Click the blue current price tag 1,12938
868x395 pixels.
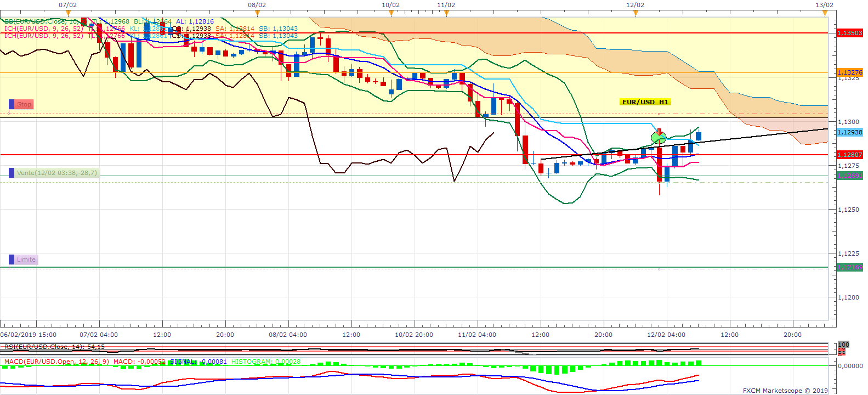click(850, 132)
